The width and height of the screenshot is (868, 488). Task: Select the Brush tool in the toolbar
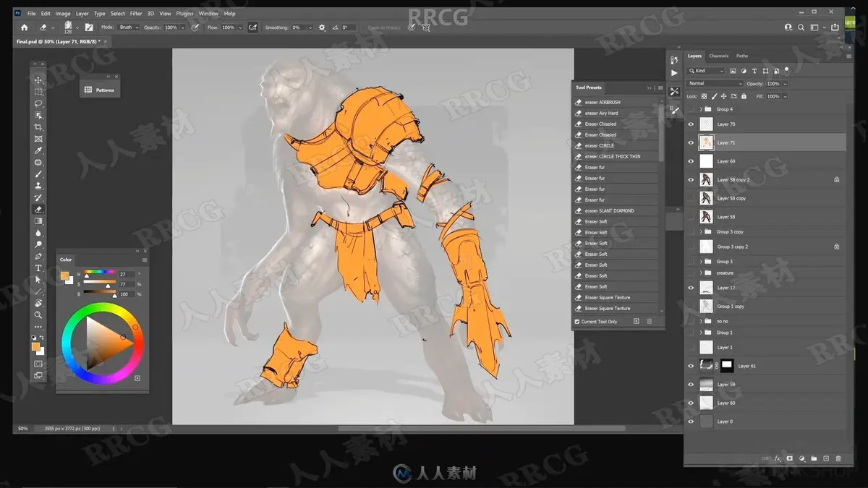pos(38,174)
